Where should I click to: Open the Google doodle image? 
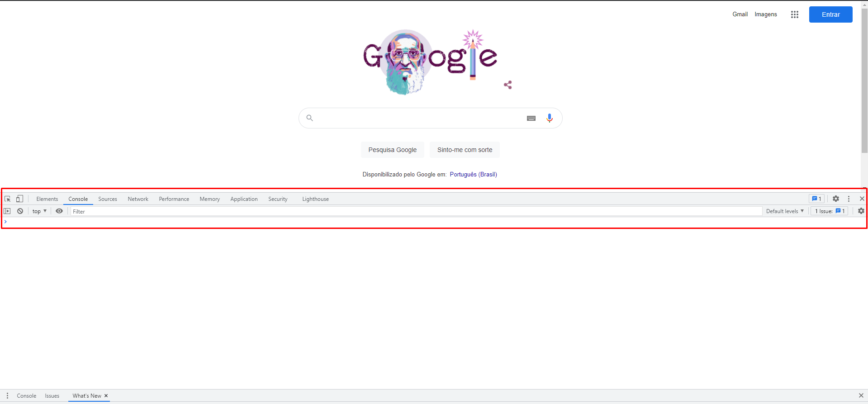tap(430, 62)
